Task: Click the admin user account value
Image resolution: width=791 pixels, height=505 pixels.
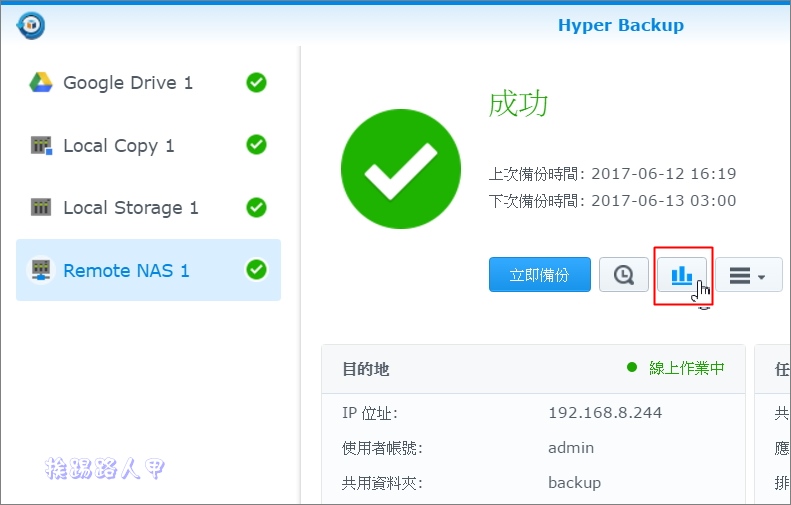Action: tap(571, 447)
